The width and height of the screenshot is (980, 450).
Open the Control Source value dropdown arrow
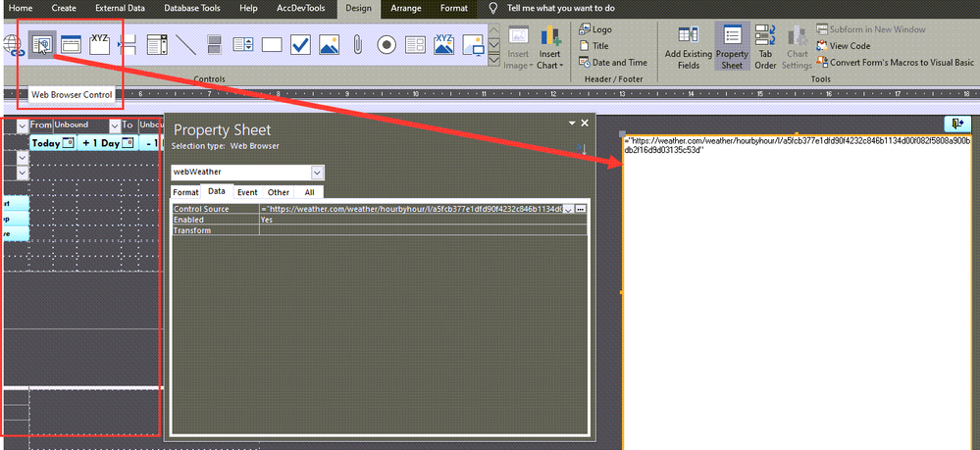click(x=568, y=210)
